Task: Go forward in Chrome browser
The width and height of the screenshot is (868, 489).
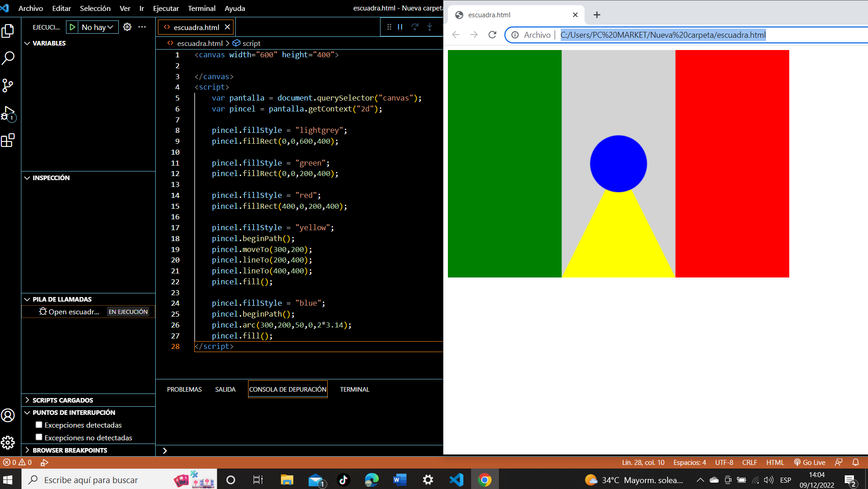Action: 474,35
